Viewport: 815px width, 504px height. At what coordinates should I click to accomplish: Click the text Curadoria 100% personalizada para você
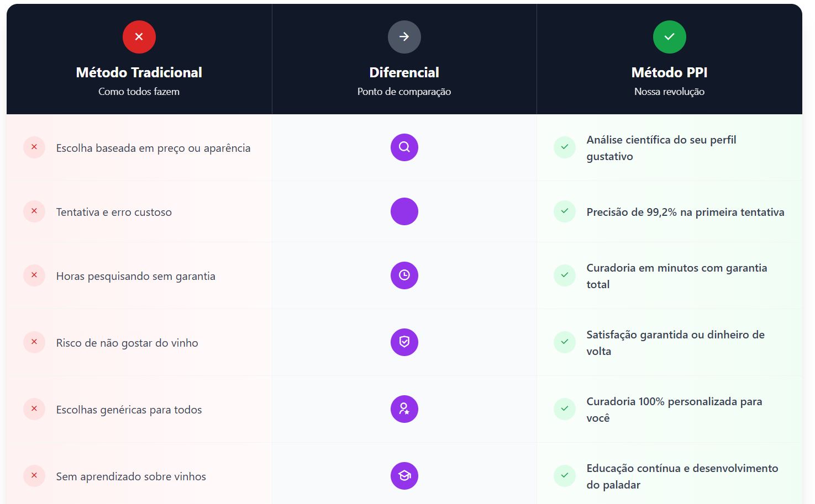[x=674, y=410]
